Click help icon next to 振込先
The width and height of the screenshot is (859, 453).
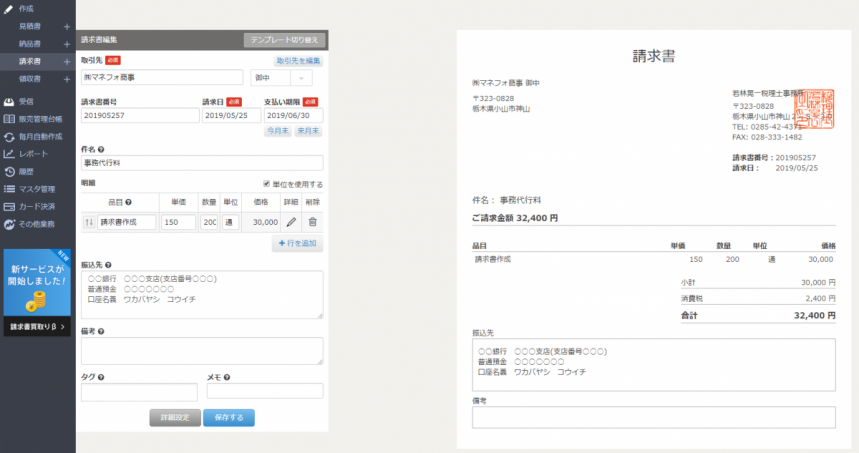(108, 265)
